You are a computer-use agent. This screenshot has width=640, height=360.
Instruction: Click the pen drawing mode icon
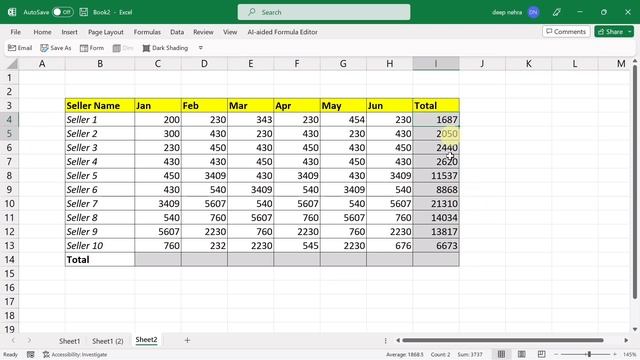coord(556,12)
